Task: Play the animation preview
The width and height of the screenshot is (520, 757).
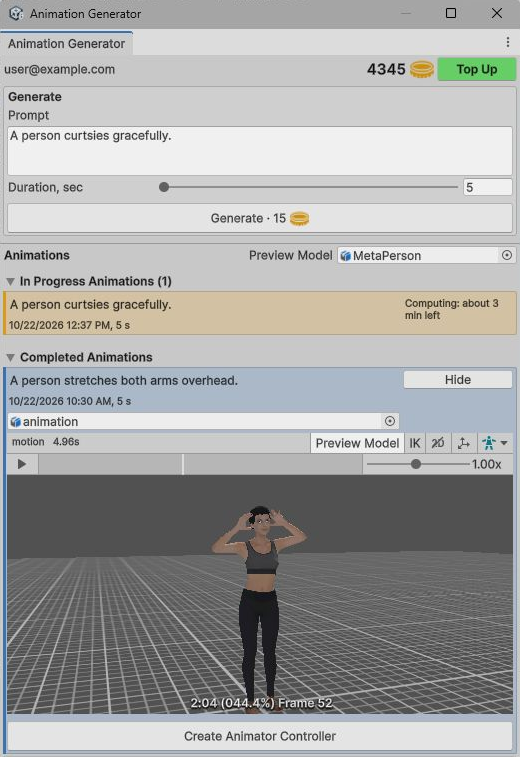Action: coord(22,464)
